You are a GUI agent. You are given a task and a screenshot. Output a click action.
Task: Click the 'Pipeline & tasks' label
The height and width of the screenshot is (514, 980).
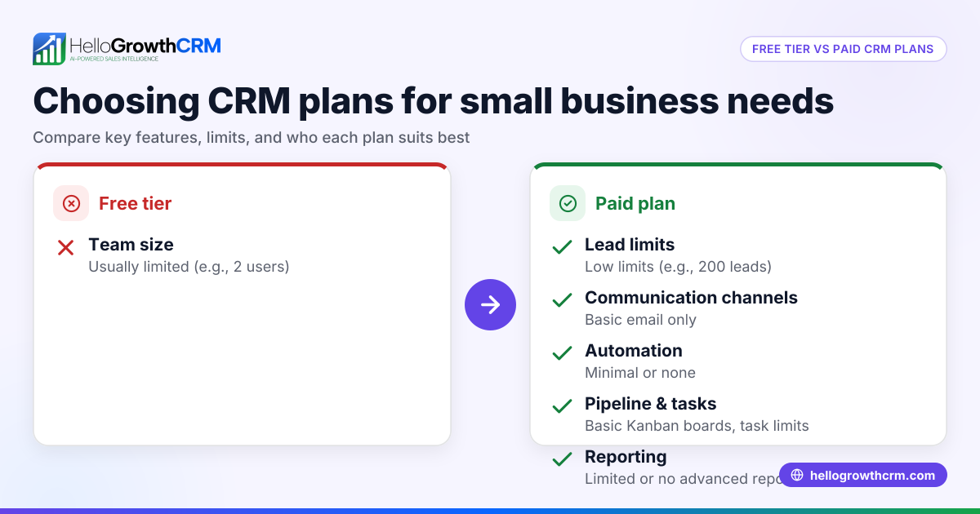pos(651,403)
